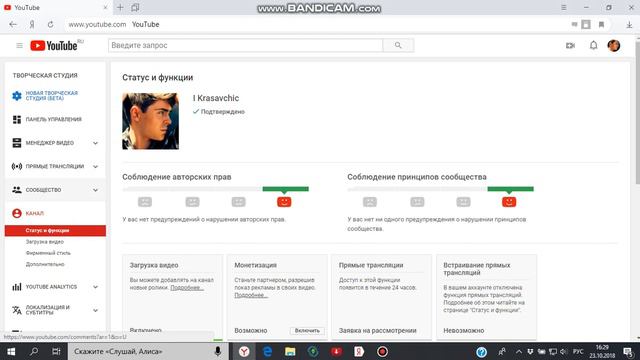Click the red smiley under copyright status
The width and height of the screenshot is (640, 360).
click(284, 202)
